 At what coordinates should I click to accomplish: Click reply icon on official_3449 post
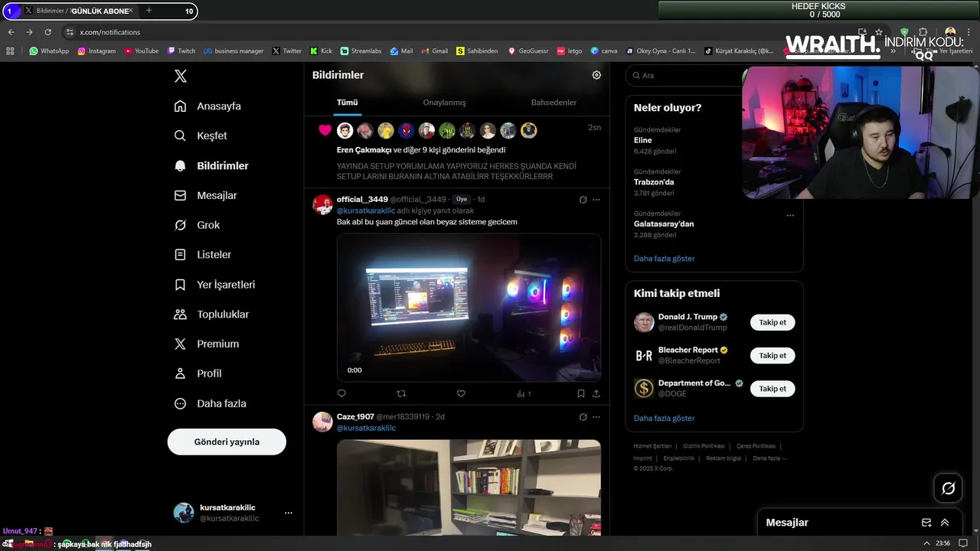click(x=341, y=393)
